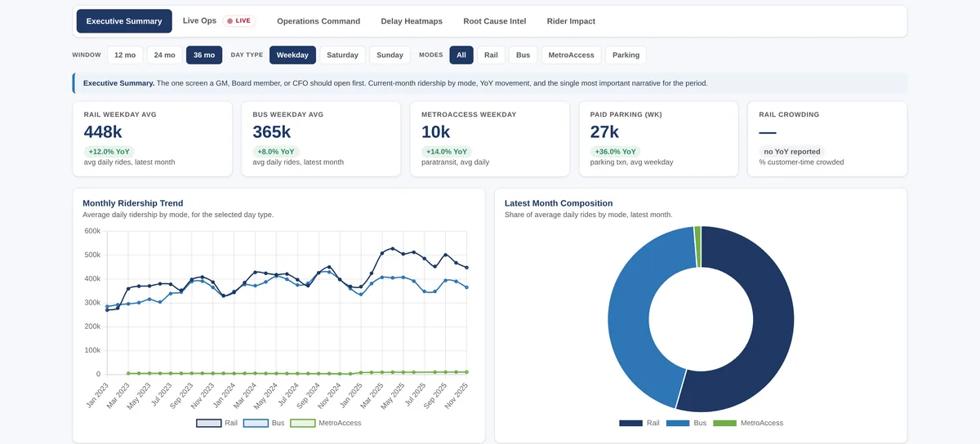This screenshot has height=444, width=980.
Task: Click the 10k MetroAccess value
Action: tap(435, 131)
